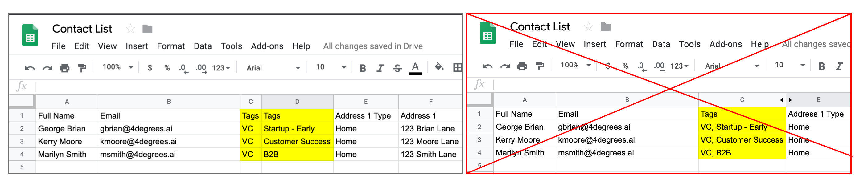The image size is (868, 185).
Task: Click the folder icon in right window
Action: (x=606, y=27)
